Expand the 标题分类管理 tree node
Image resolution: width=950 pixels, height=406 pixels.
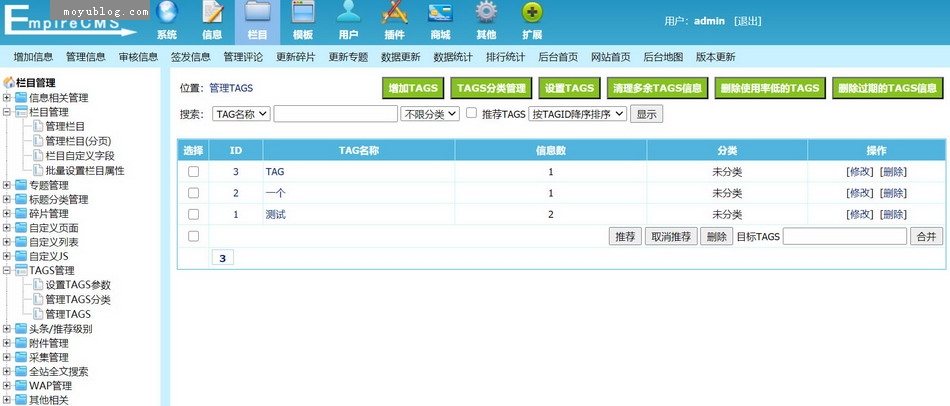tap(7, 199)
